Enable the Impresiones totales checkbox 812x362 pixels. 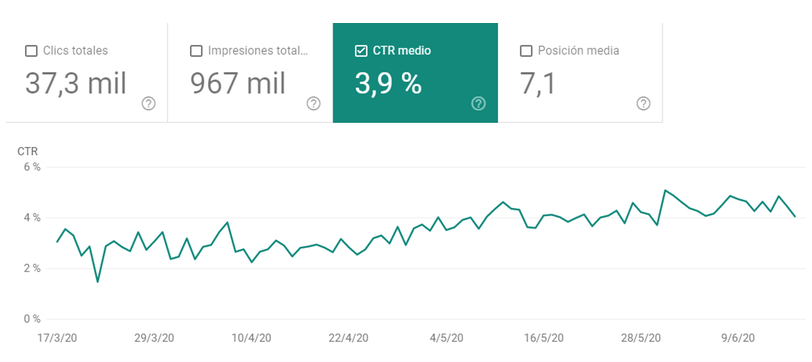196,51
